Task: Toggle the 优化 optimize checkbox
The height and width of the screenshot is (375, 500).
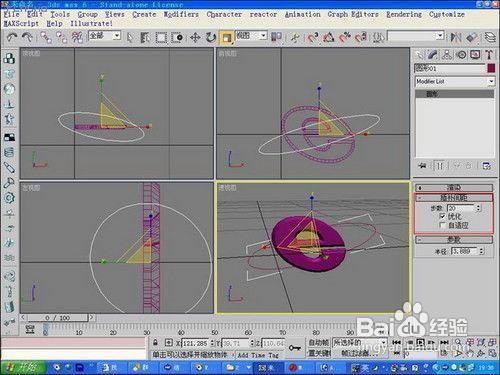Action: point(442,216)
